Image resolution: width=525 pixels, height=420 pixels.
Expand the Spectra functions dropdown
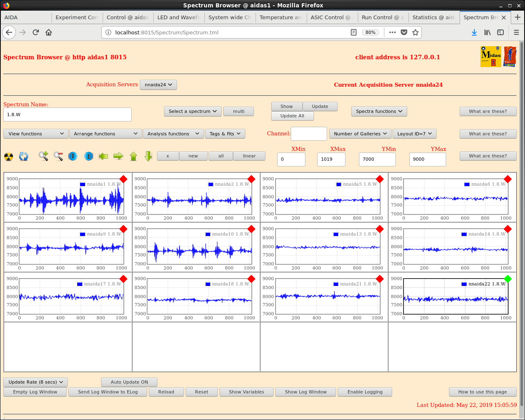(x=379, y=111)
